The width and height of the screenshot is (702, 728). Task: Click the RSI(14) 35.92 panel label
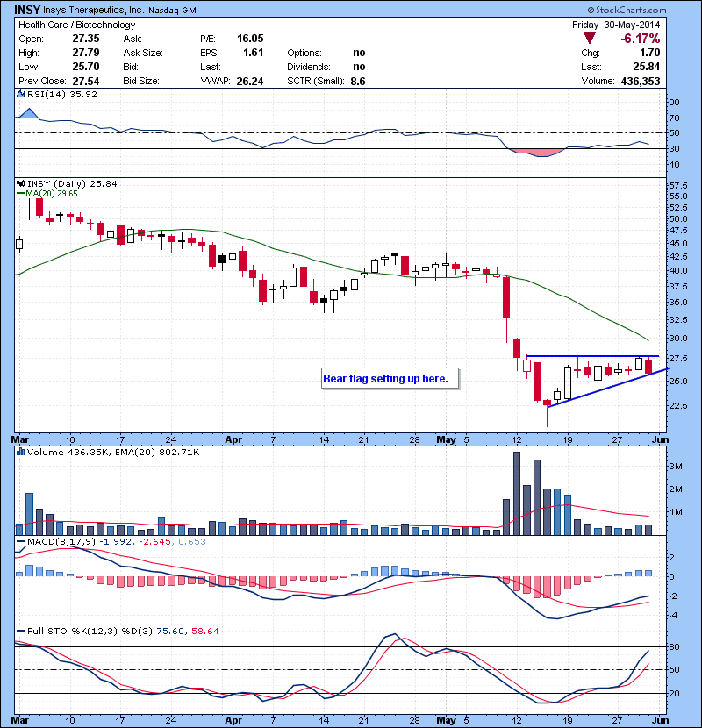click(62, 94)
